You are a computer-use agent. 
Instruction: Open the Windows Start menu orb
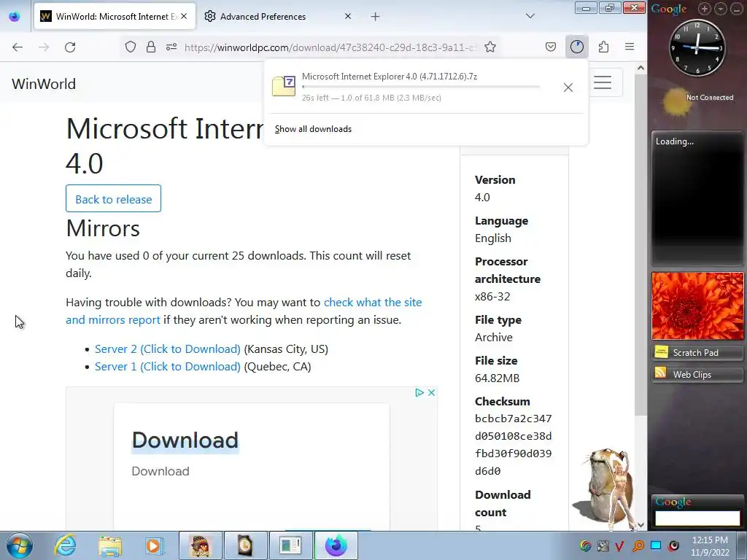point(19,545)
